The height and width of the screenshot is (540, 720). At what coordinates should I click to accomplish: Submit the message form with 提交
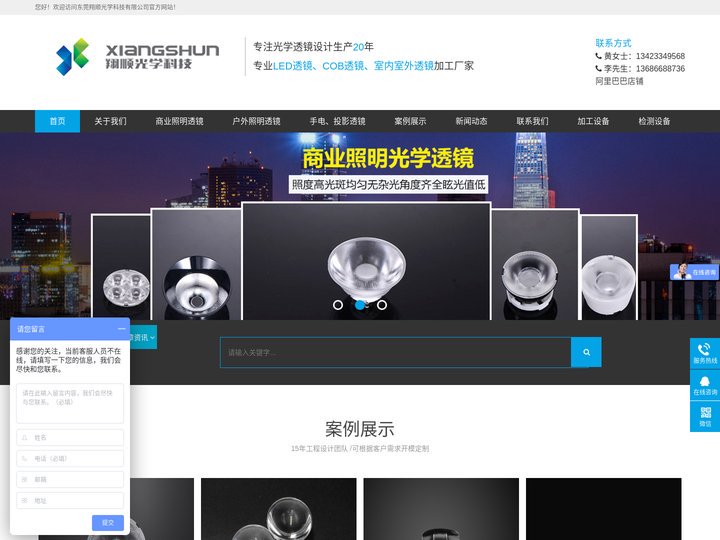click(108, 523)
